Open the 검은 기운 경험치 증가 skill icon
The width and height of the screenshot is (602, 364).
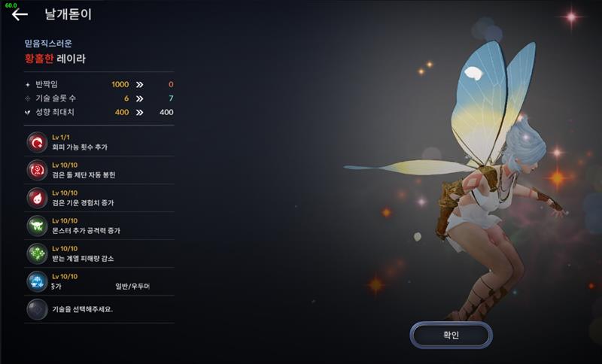pyautogui.click(x=37, y=198)
